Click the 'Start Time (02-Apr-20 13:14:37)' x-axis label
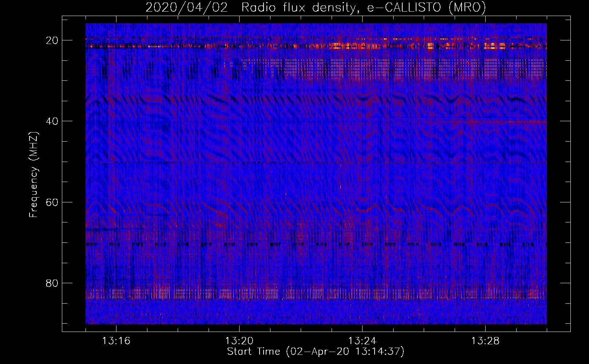 pos(316,352)
